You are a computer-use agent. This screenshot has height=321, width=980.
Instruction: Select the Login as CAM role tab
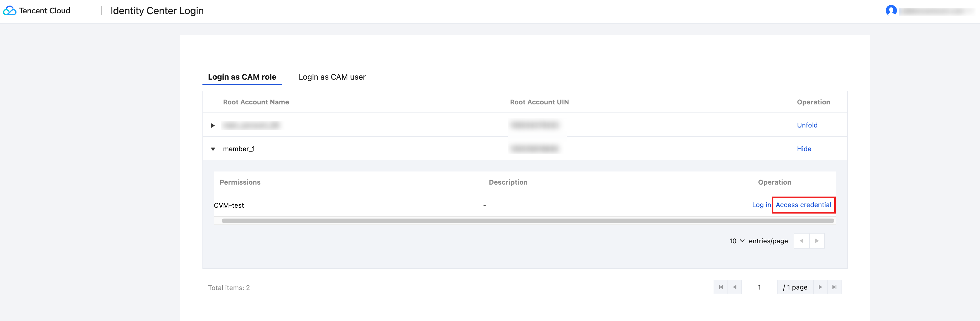tap(242, 77)
